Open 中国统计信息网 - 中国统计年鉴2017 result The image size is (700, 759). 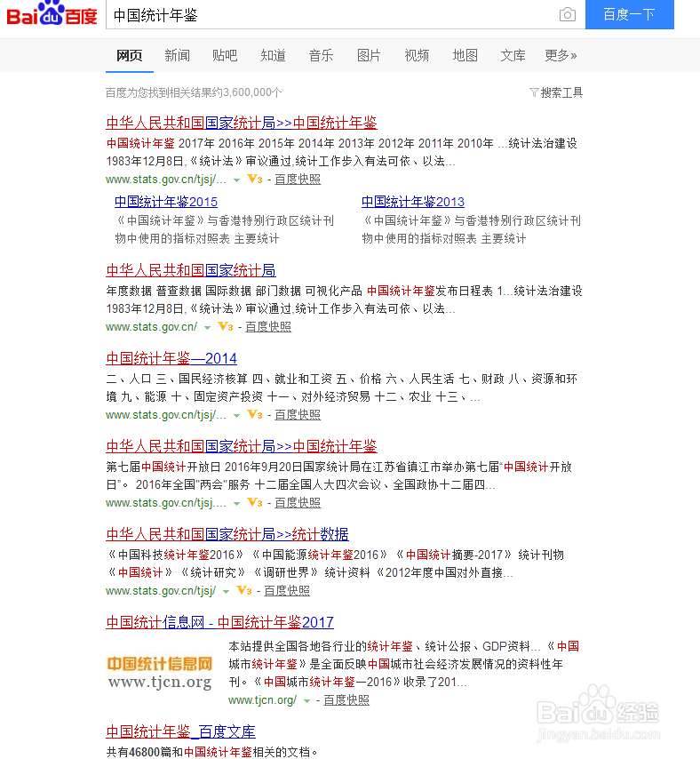tap(219, 622)
